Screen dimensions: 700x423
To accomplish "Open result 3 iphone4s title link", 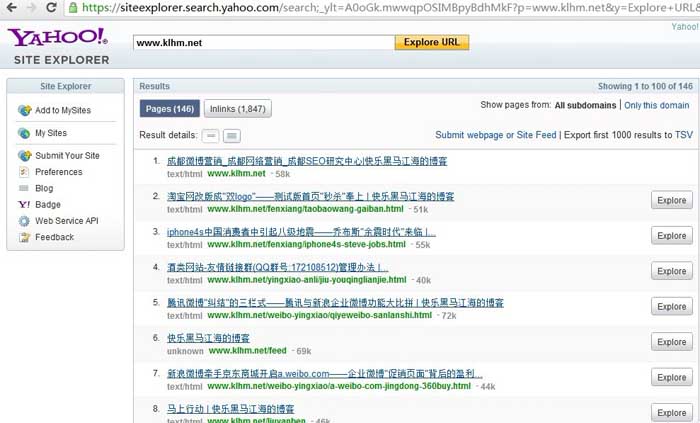I will pos(301,232).
